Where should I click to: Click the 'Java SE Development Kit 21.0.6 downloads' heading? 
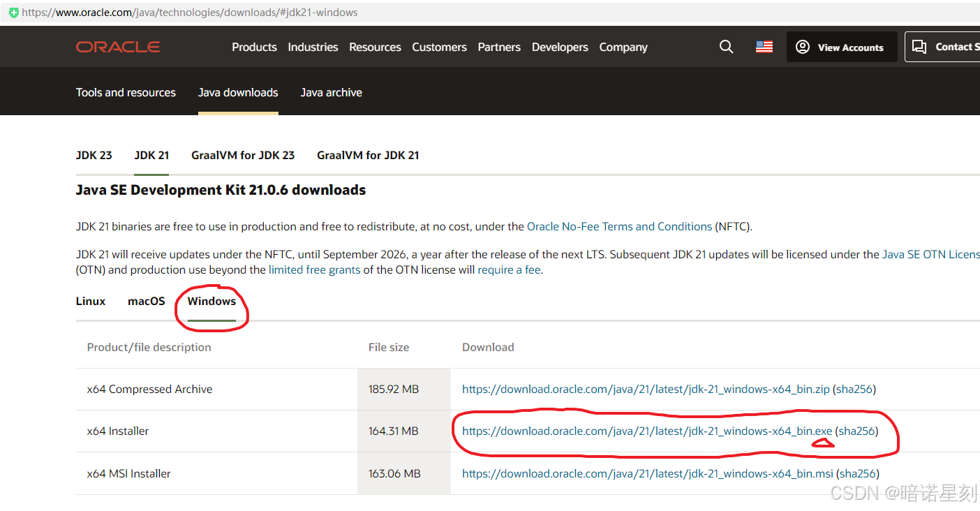[221, 190]
